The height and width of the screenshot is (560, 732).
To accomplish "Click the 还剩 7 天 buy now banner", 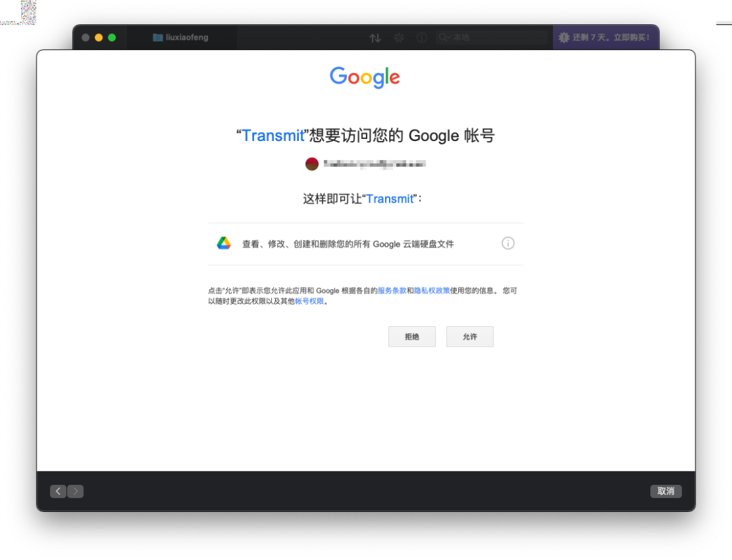I will pyautogui.click(x=605, y=37).
